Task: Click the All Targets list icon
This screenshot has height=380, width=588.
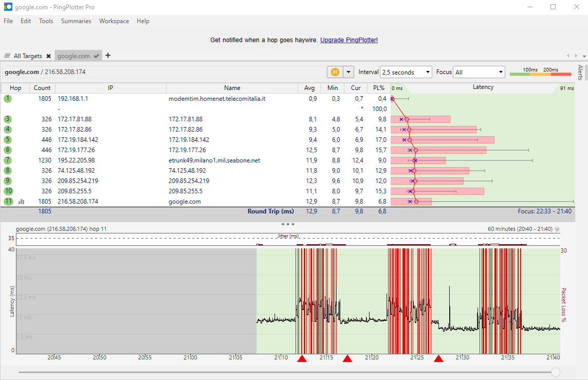Action: [x=7, y=56]
